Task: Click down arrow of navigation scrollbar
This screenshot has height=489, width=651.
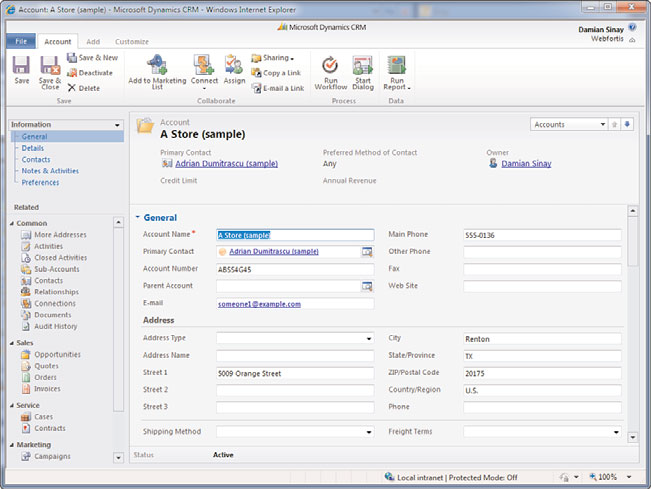Action: 118,458
